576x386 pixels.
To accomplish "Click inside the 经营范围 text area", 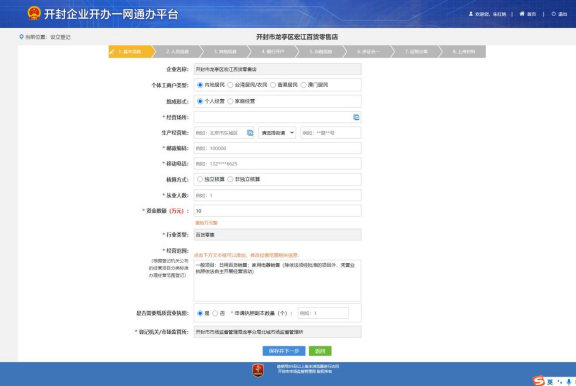I will [277, 281].
